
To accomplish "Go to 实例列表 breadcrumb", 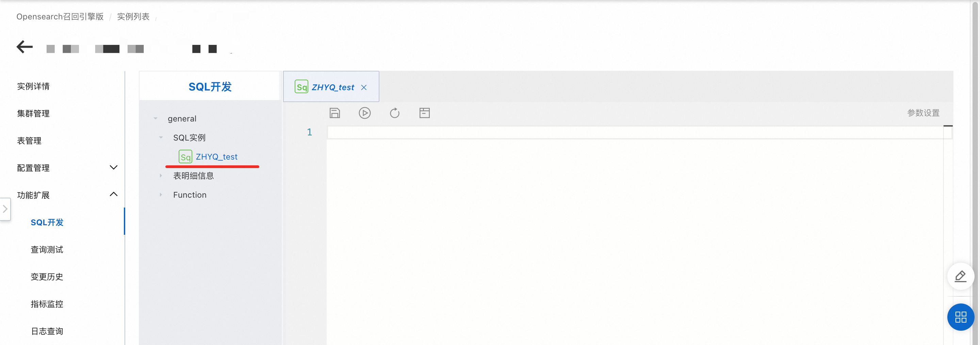I will pyautogui.click(x=133, y=16).
